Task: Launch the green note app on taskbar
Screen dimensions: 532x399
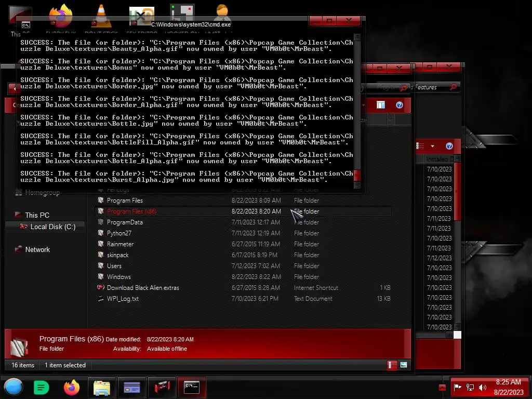Action: 42,388
